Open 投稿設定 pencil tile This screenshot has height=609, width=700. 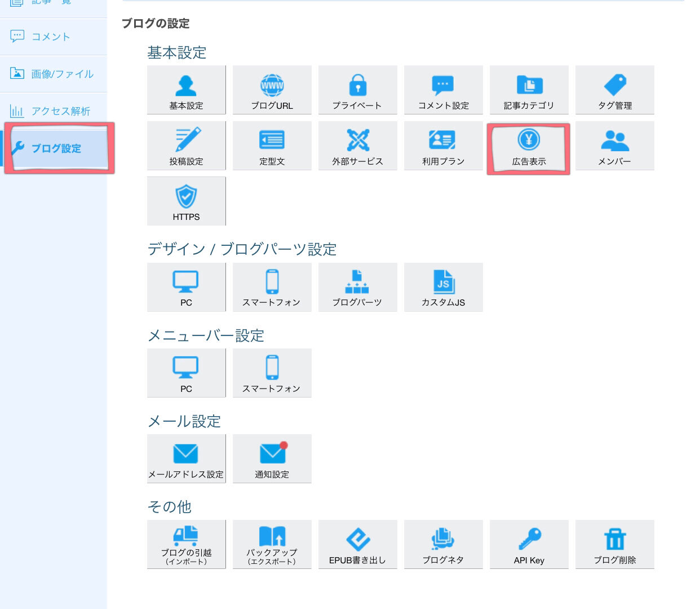[x=186, y=145]
